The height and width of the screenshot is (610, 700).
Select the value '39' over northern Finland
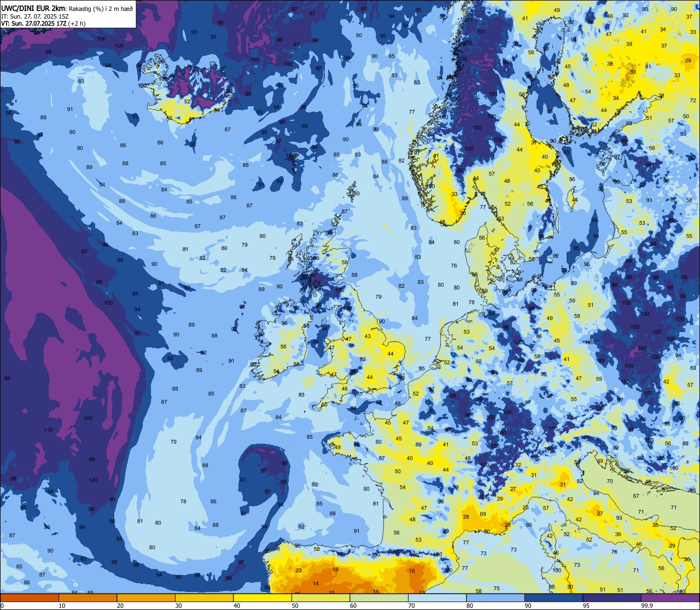[x=629, y=44]
